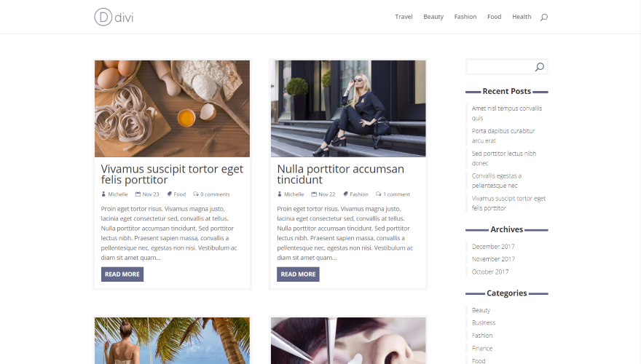Viewport: 641px width, 364px height.
Task: Click the sidebar search magnifier icon
Action: click(x=540, y=66)
